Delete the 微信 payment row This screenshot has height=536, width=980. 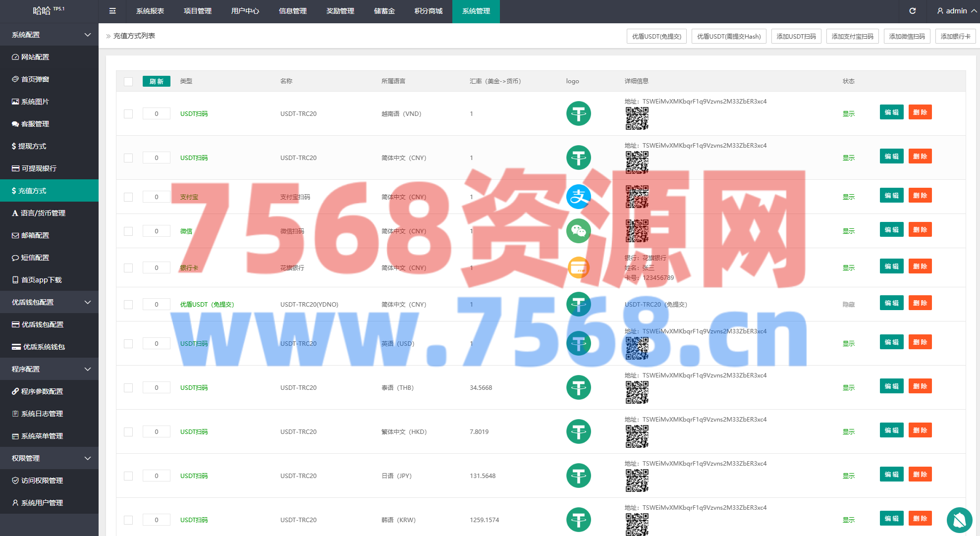920,230
